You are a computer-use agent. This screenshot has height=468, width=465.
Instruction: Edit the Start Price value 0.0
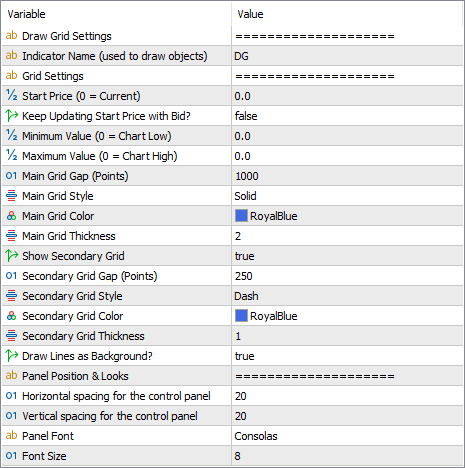tap(347, 96)
